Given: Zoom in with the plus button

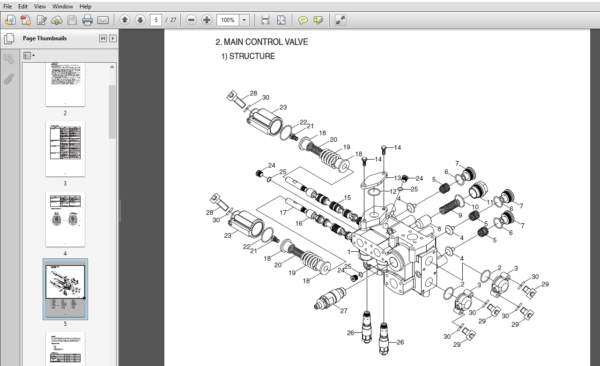Looking at the screenshot, I should 207,20.
